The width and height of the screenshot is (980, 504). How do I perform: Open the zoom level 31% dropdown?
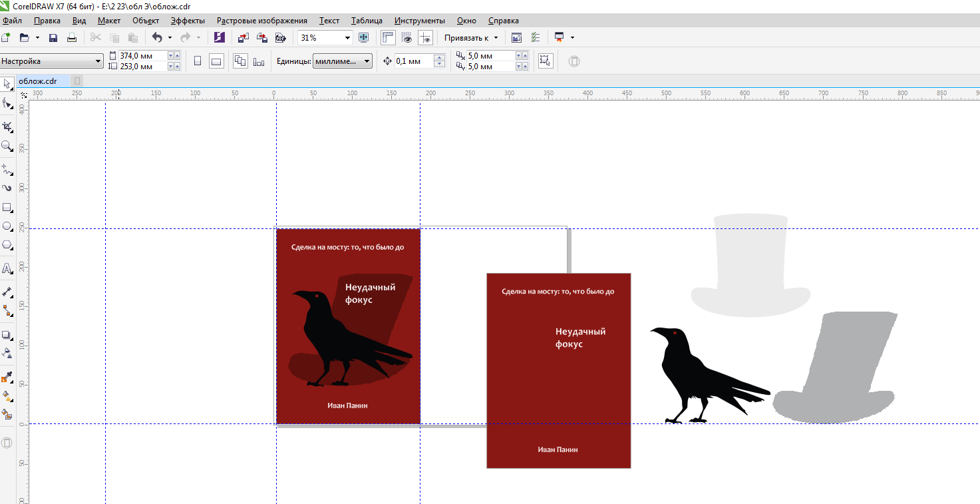[347, 38]
